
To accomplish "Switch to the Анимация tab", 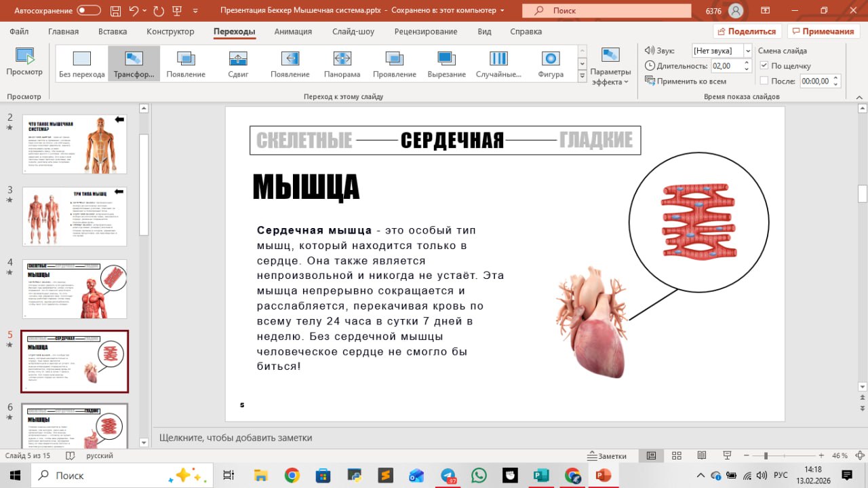I will point(293,31).
